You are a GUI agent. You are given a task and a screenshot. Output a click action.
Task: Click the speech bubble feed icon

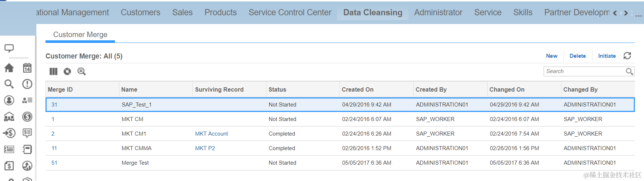[x=9, y=48]
